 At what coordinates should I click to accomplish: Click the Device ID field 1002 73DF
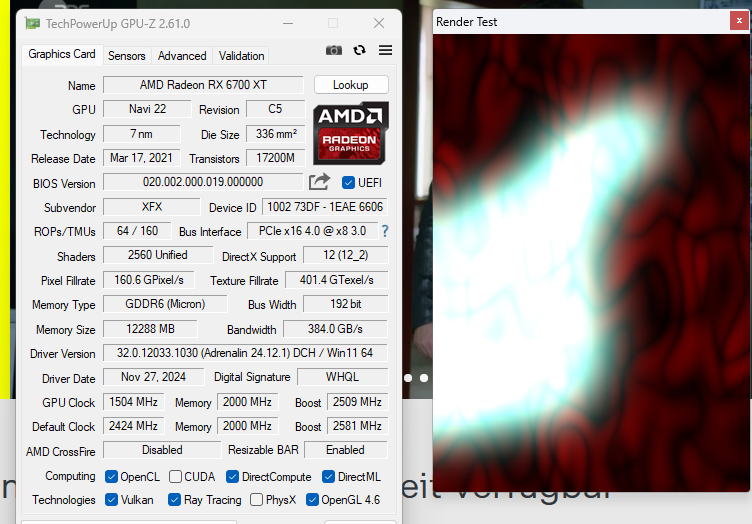325,207
